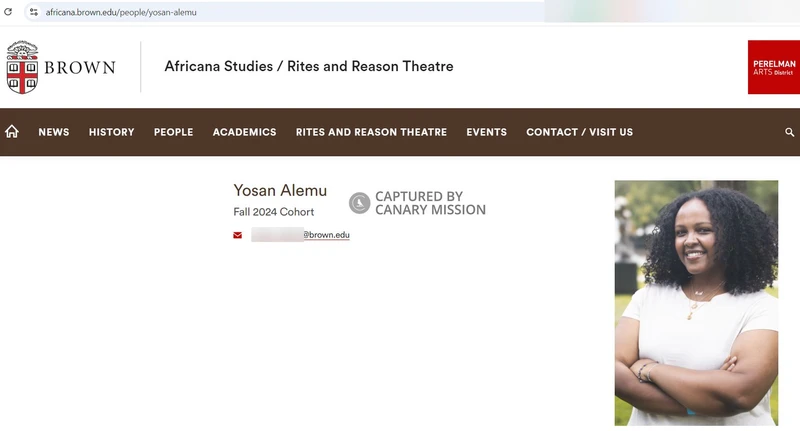Viewport: 800px width, 431px height.
Task: Click the home icon in navigation bar
Action: click(12, 132)
